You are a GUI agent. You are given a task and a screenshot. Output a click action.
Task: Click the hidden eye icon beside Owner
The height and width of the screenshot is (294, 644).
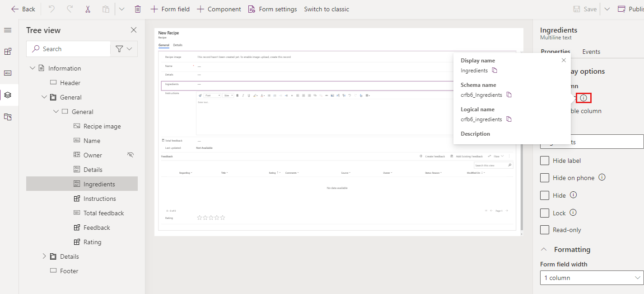[x=131, y=155]
